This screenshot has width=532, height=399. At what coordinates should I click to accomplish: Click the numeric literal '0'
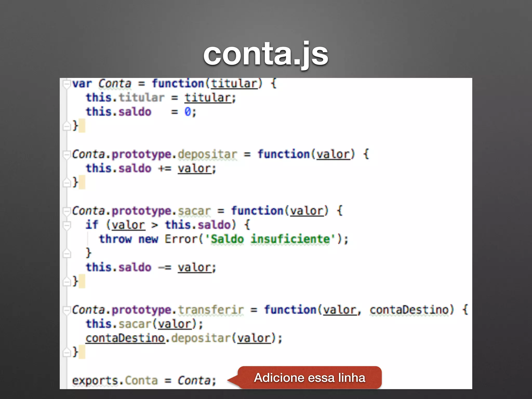pos(188,112)
